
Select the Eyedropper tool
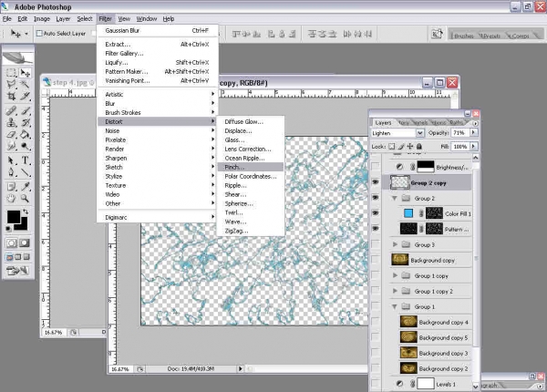coord(26,187)
